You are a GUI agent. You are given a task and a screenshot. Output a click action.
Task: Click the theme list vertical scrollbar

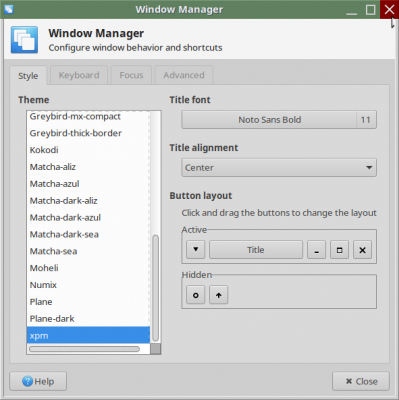click(x=155, y=288)
